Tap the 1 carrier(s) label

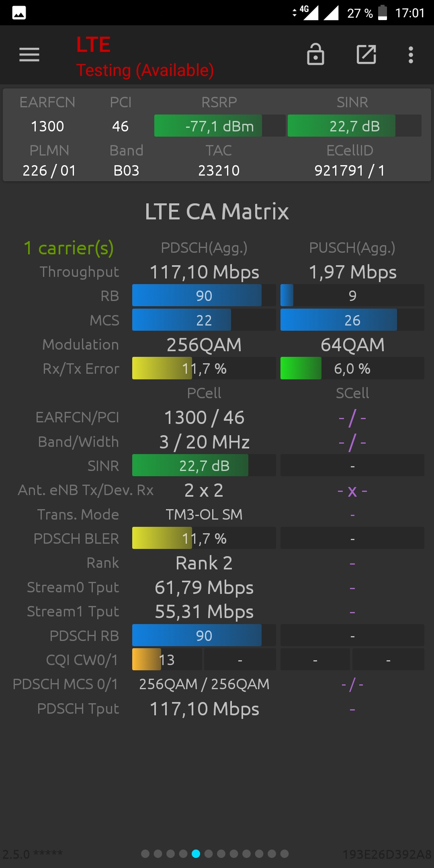point(69,248)
